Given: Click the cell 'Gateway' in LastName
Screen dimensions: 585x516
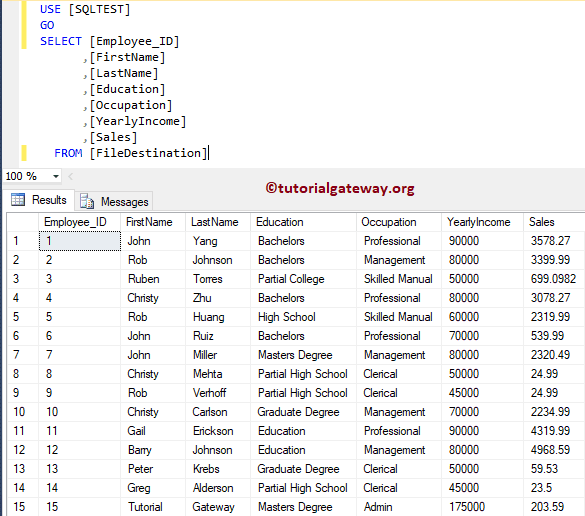Looking at the screenshot, I should (x=218, y=507).
